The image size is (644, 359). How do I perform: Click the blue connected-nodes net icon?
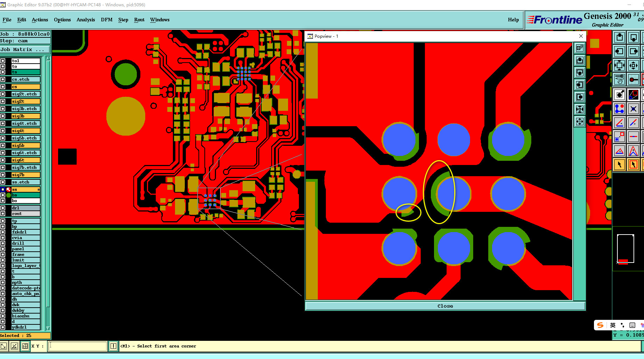point(619,109)
